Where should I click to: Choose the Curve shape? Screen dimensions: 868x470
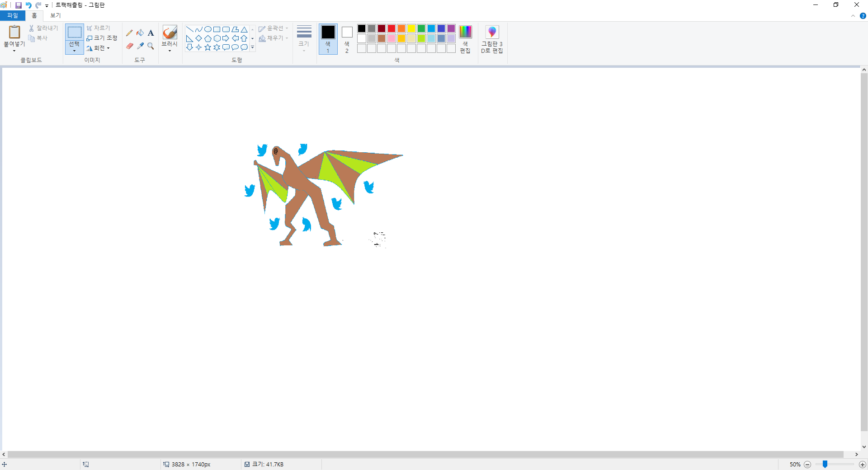(199, 29)
